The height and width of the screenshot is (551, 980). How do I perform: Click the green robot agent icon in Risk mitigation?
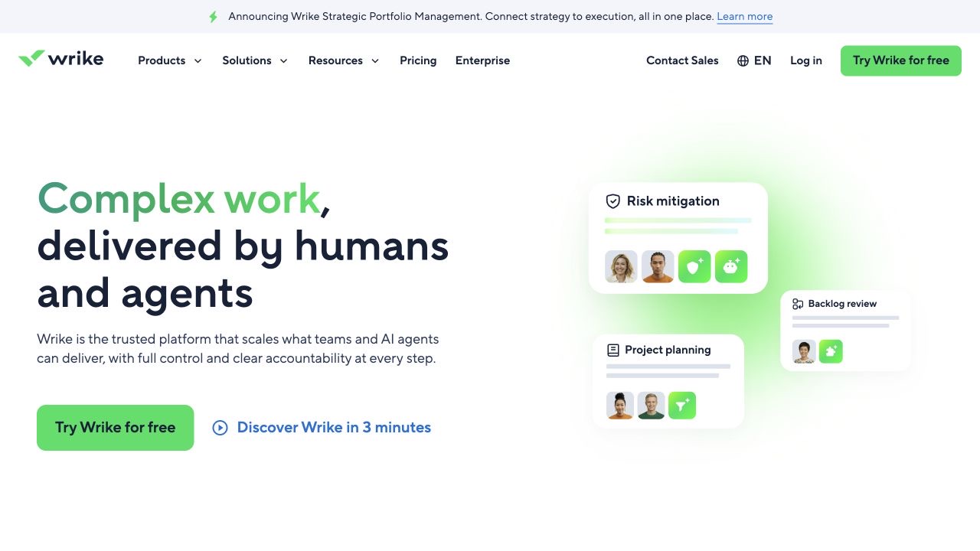(731, 267)
